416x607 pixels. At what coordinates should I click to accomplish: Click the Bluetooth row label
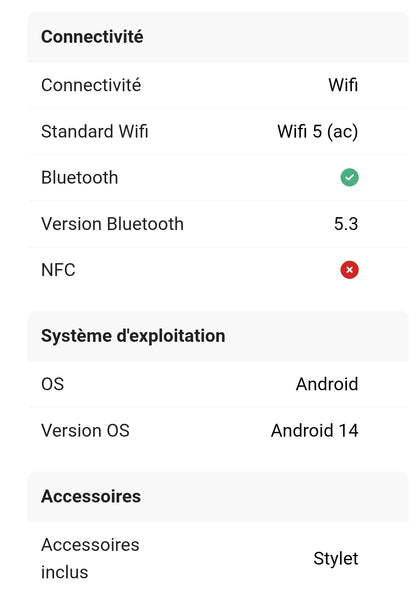(80, 178)
